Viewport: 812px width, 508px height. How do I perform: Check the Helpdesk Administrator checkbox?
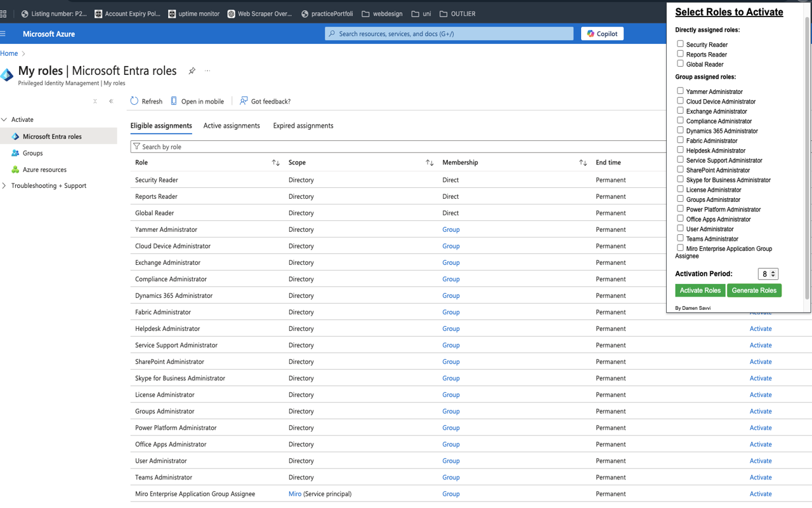click(680, 150)
